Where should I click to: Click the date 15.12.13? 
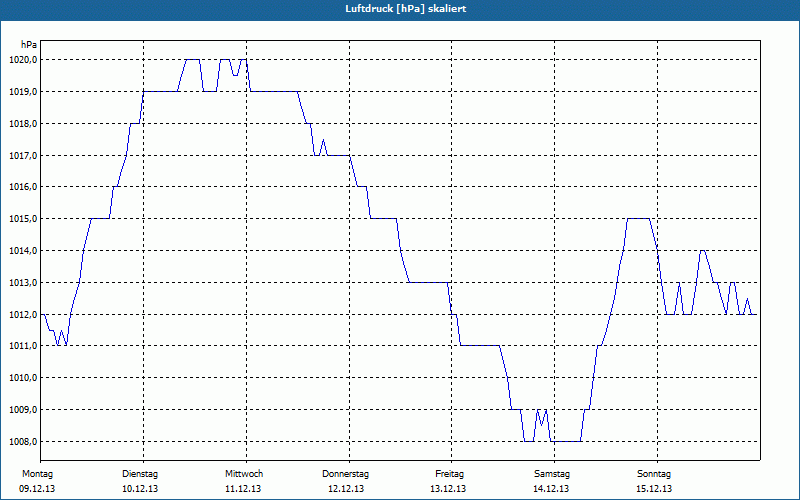tap(654, 489)
